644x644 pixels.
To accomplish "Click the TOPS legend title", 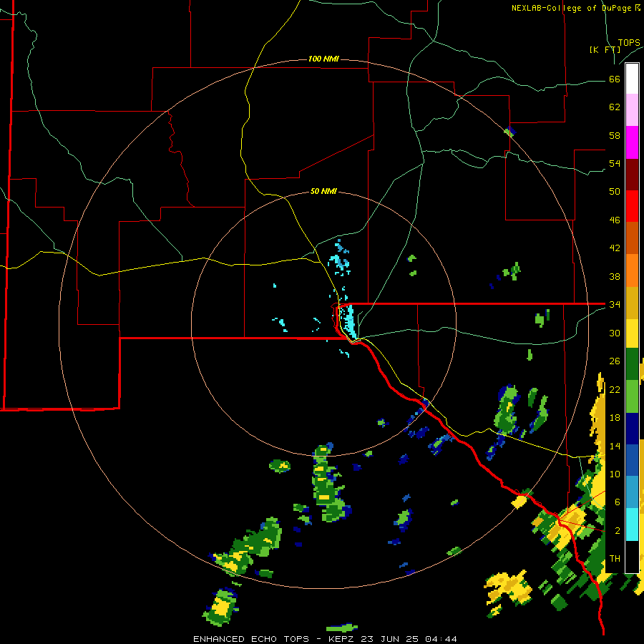I will 629,43.
